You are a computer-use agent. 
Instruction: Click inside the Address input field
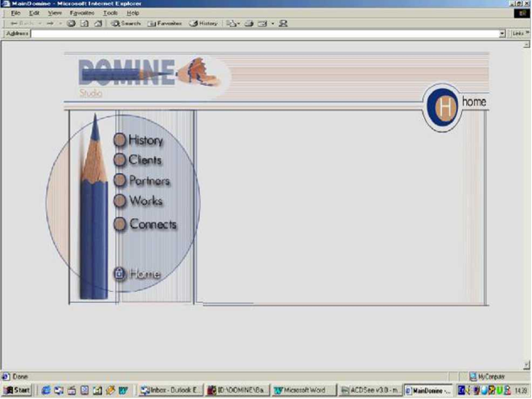tap(265, 34)
